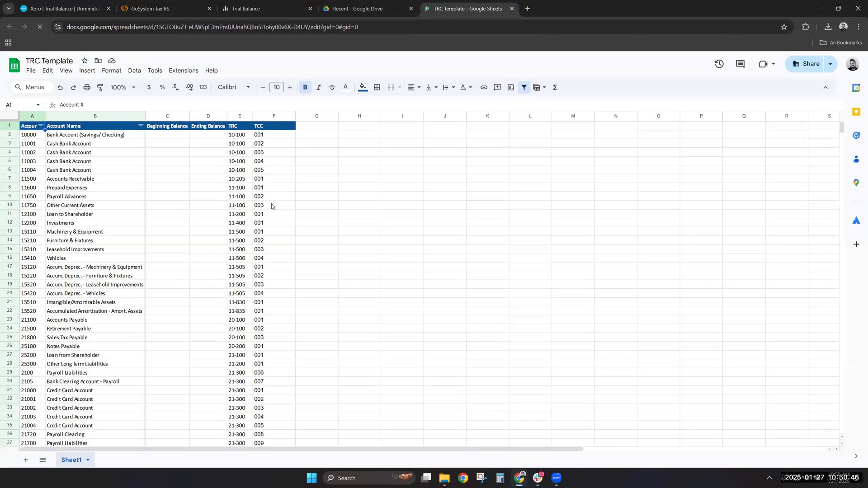Viewport: 868px width, 488px height.
Task: Toggle the filter button in toolbar
Action: 524,87
